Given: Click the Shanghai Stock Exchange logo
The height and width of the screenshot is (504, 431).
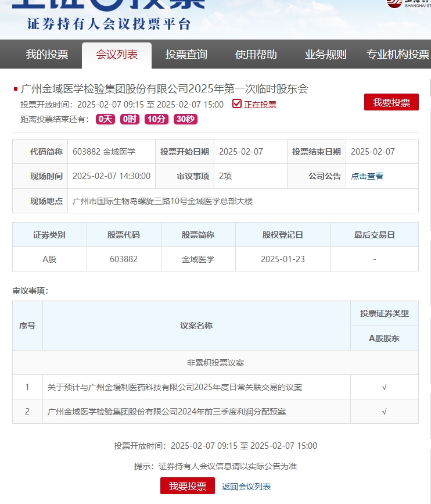Looking at the screenshot, I should pos(408,4).
